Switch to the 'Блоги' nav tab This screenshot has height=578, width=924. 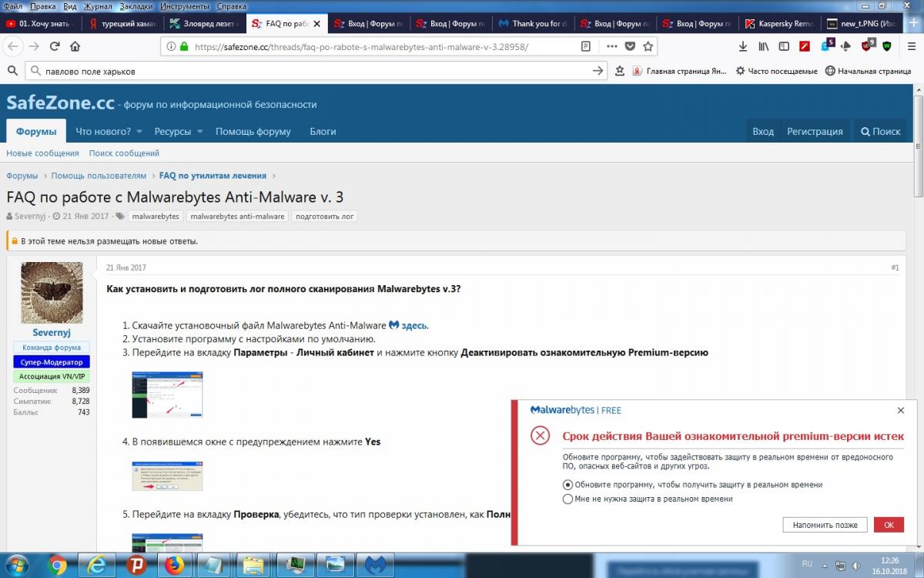pos(323,131)
